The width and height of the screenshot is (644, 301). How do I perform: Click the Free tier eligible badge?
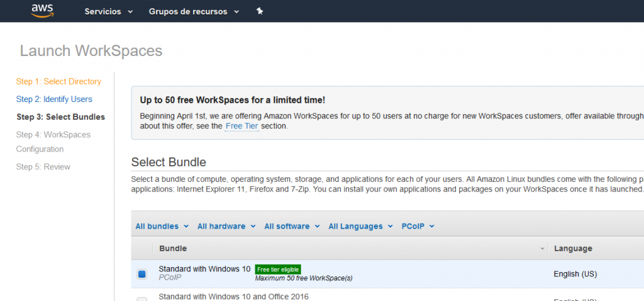click(278, 270)
